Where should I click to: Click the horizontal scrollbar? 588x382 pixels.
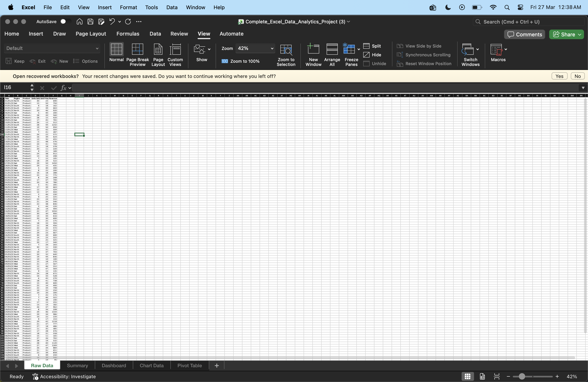[x=289, y=358]
